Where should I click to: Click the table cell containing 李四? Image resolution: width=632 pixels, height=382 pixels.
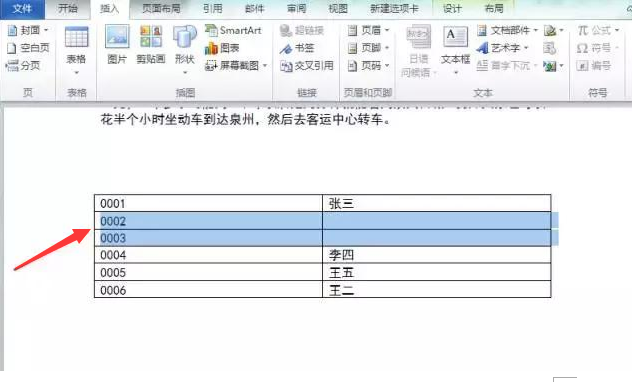437,255
